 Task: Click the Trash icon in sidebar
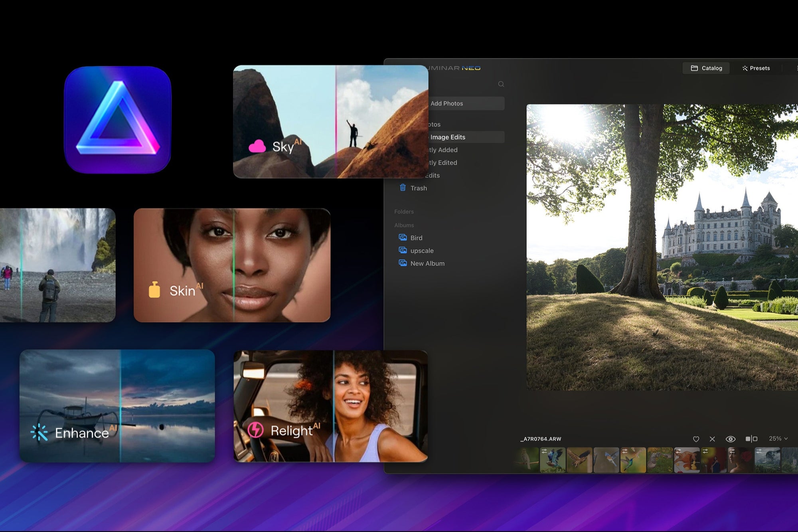tap(403, 188)
